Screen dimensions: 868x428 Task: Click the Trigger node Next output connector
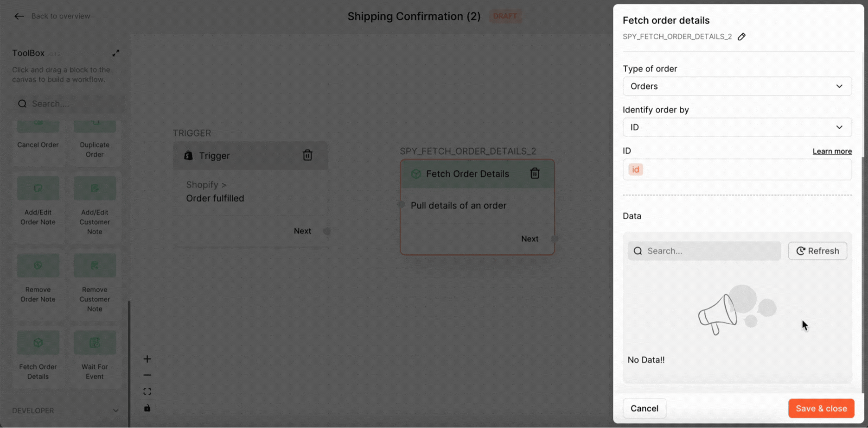pyautogui.click(x=327, y=231)
